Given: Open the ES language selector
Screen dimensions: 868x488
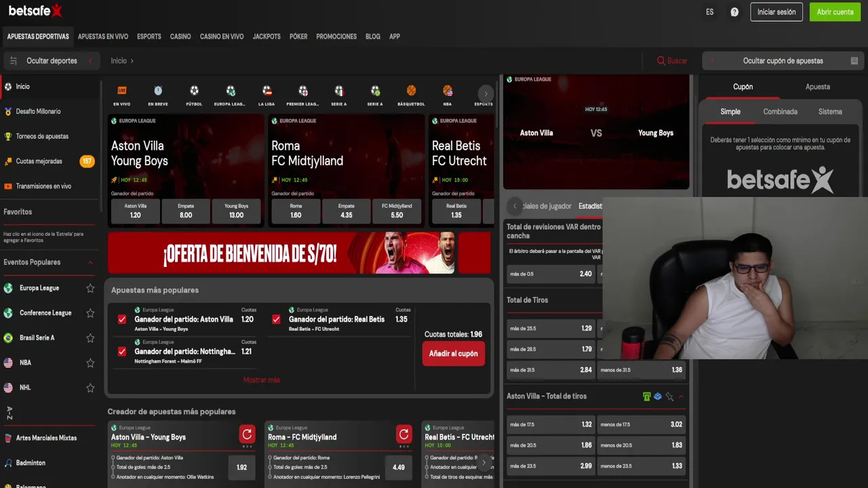Looking at the screenshot, I should [710, 12].
